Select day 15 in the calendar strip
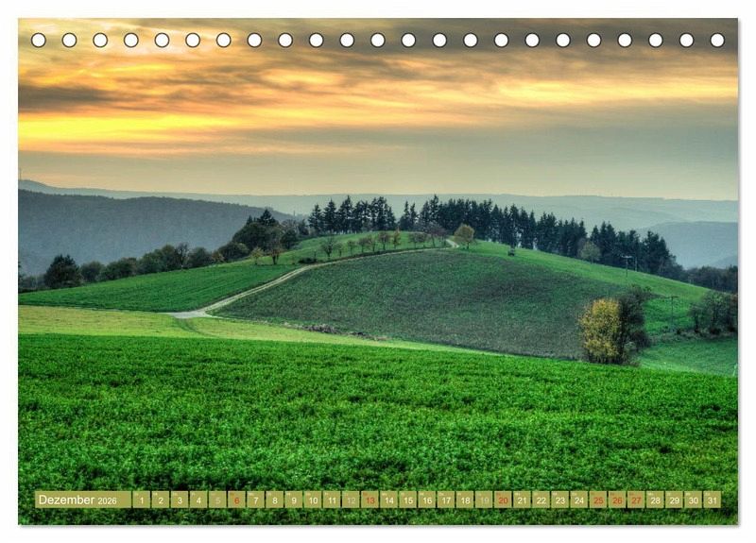756x543 pixels. click(408, 500)
